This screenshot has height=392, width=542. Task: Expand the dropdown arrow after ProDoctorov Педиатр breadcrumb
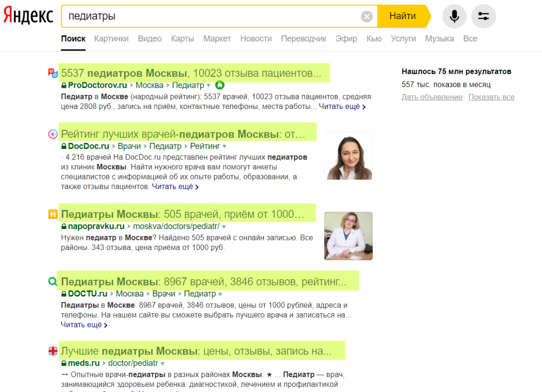(209, 85)
